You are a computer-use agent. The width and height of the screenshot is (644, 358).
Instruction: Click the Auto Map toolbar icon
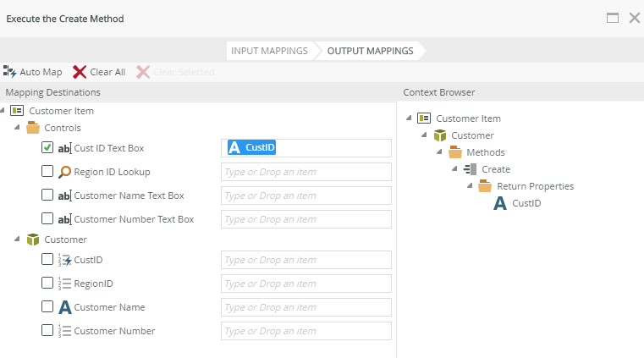point(10,72)
